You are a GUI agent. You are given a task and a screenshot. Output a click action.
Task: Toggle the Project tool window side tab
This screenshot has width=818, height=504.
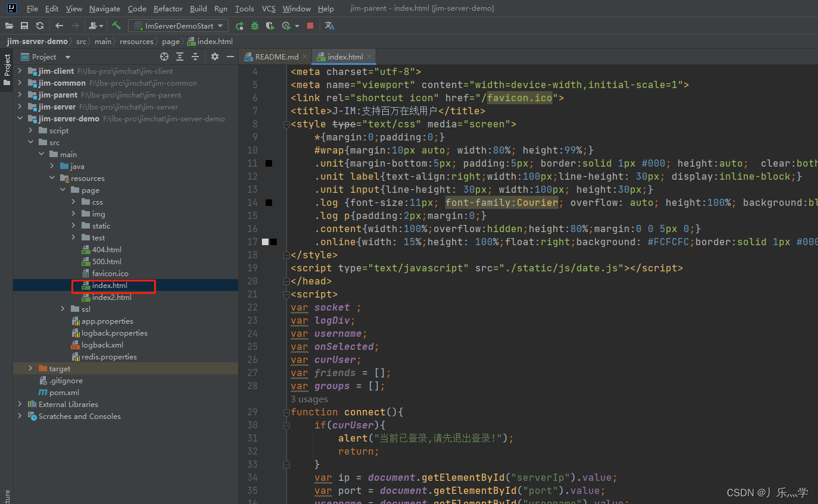7,70
